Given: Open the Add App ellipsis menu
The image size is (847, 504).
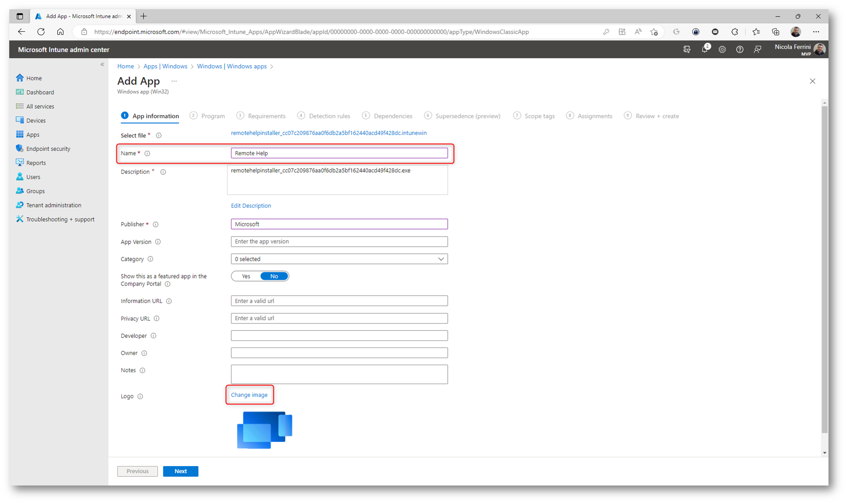Looking at the screenshot, I should coord(174,81).
